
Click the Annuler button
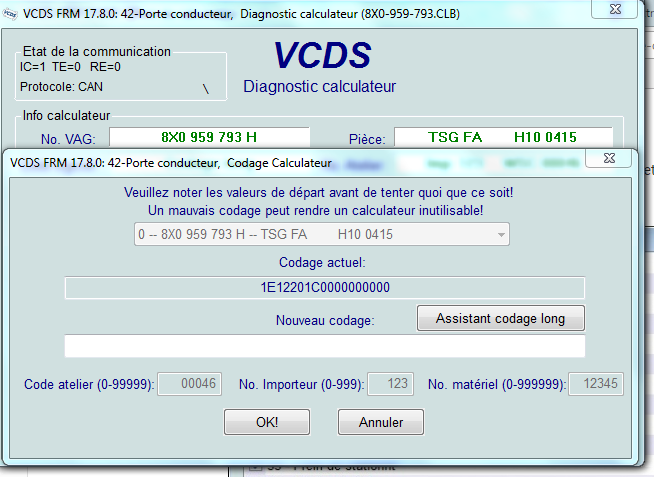tap(381, 422)
